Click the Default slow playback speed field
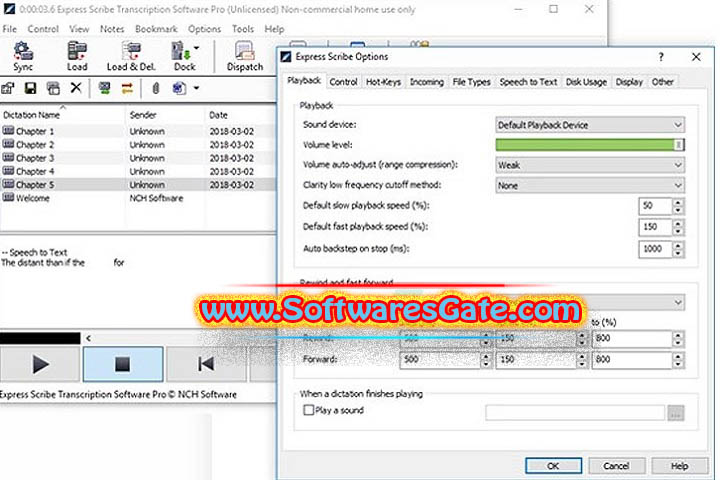 655,206
